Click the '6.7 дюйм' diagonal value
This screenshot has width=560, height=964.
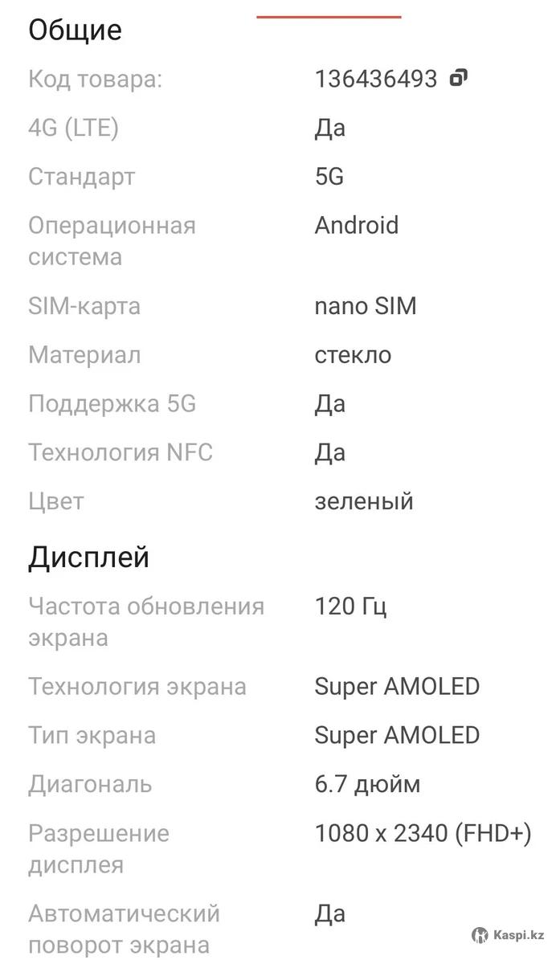tap(367, 783)
